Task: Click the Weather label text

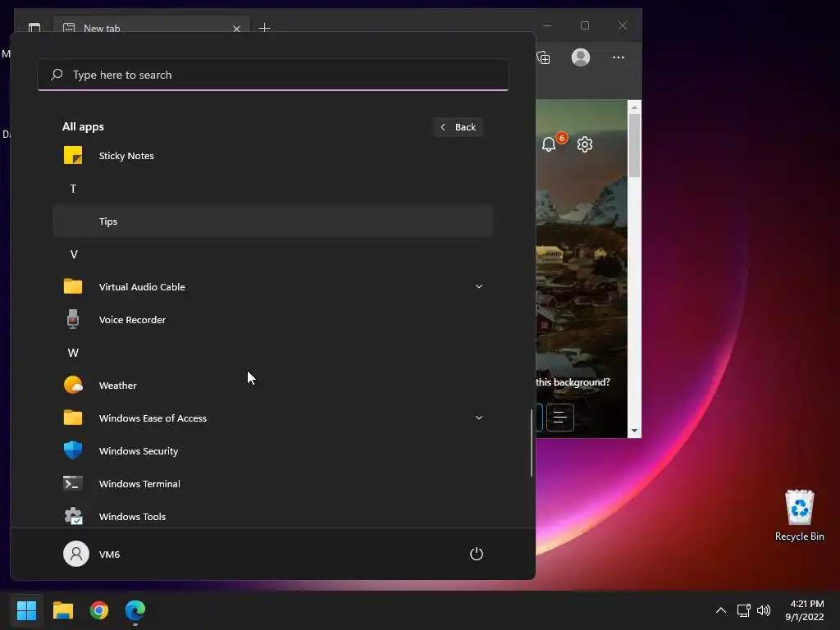Action: pyautogui.click(x=118, y=386)
